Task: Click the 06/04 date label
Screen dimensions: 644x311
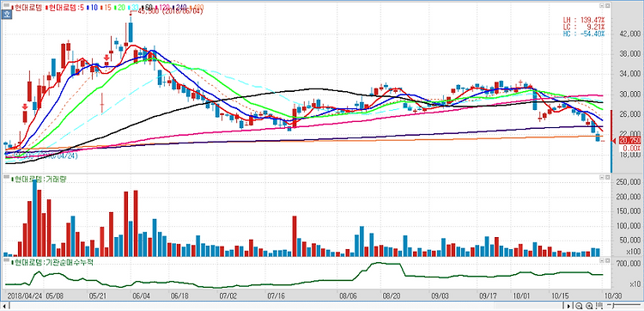Action: (x=143, y=296)
